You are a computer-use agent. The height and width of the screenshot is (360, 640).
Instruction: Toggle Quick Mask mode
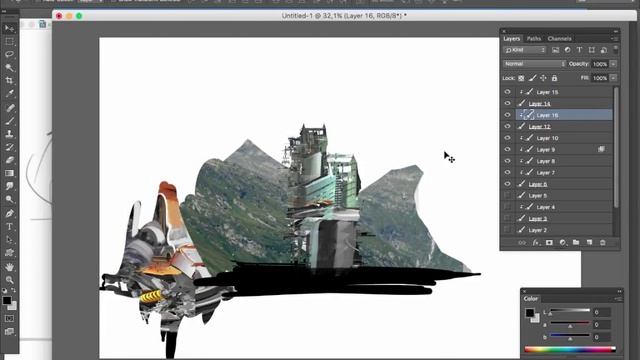coord(9,318)
